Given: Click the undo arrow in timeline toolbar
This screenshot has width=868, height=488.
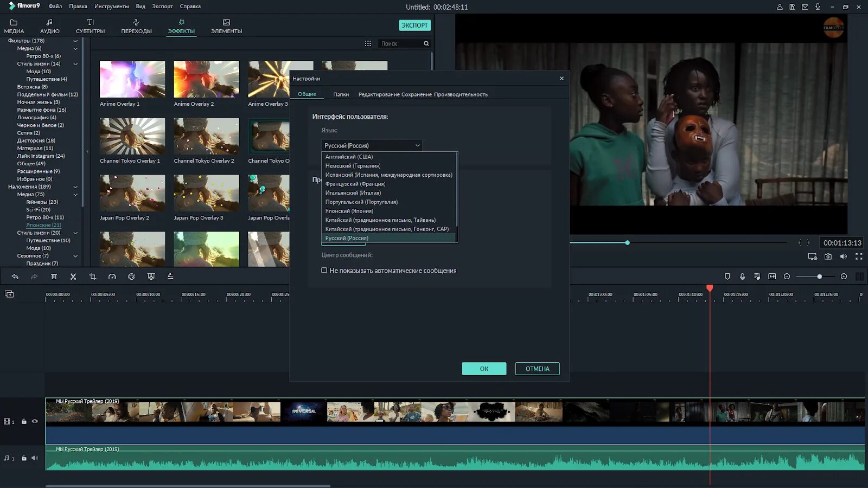Looking at the screenshot, I should (15, 277).
